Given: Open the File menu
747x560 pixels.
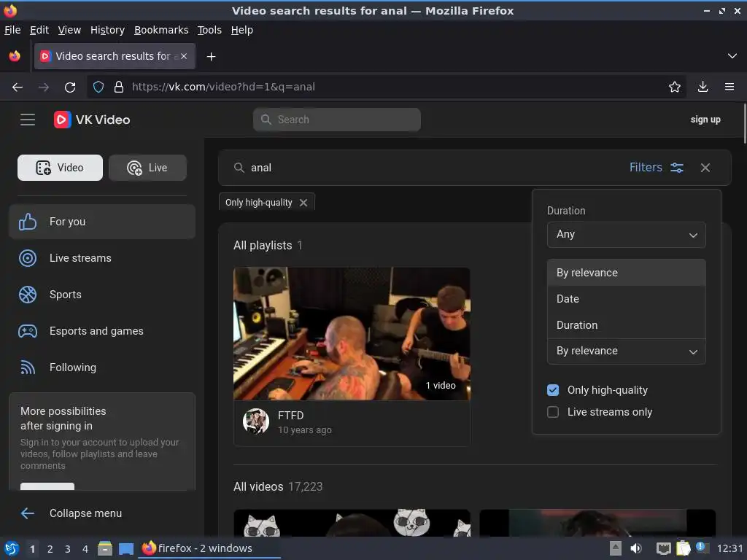Looking at the screenshot, I should (12, 30).
